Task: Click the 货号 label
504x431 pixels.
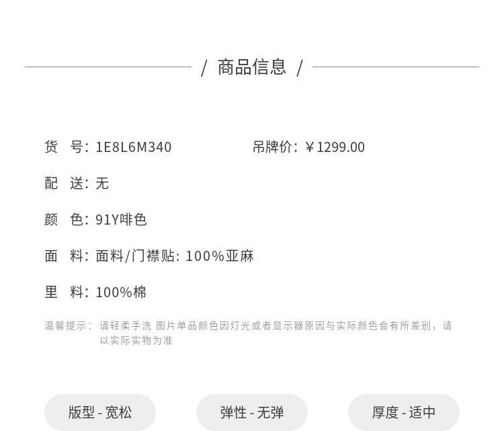Action: pyautogui.click(x=64, y=147)
